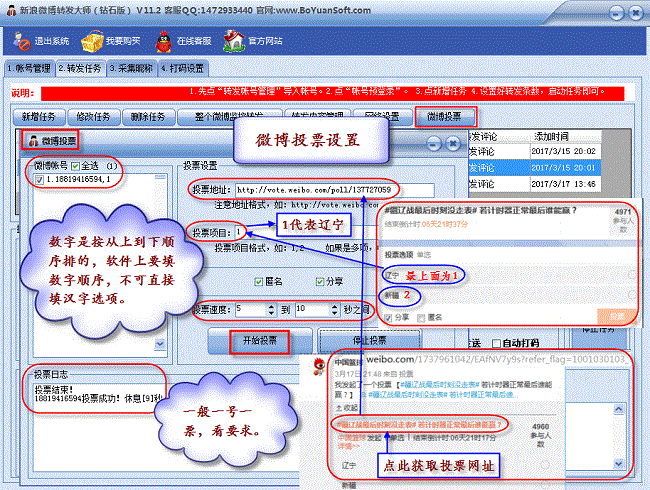Screen dimensions: 650x490
Task: Open 官方网站 house icon
Action: pos(233,41)
